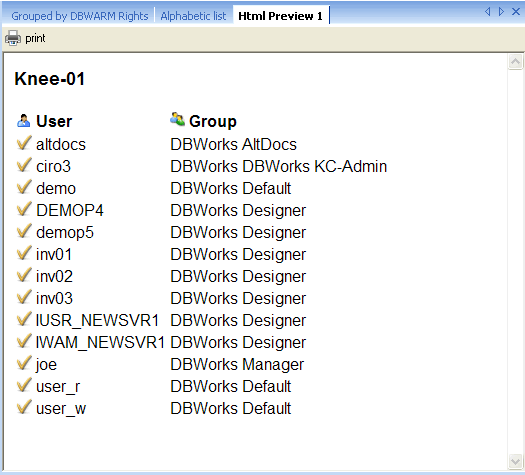
Task: Click the Group column header text
Action: (x=213, y=121)
